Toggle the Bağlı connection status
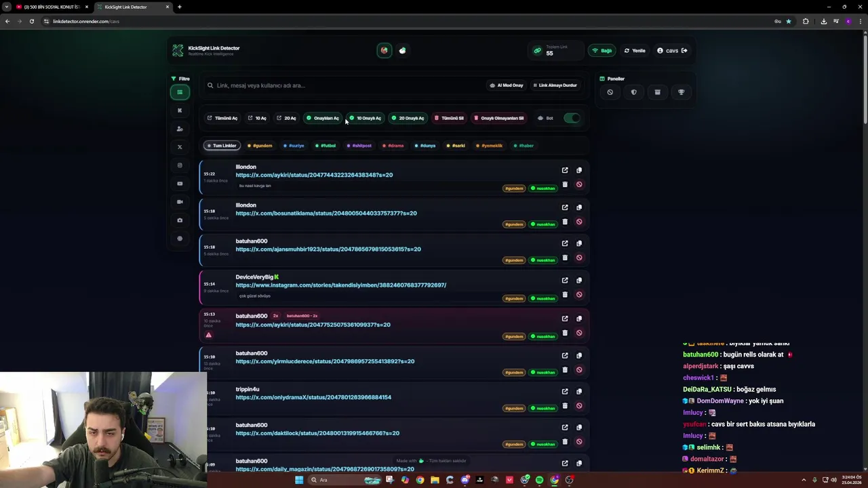 point(601,51)
